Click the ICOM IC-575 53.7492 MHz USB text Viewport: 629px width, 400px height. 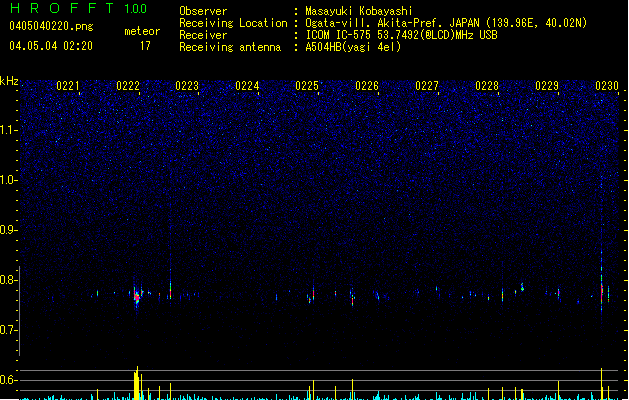pos(401,35)
